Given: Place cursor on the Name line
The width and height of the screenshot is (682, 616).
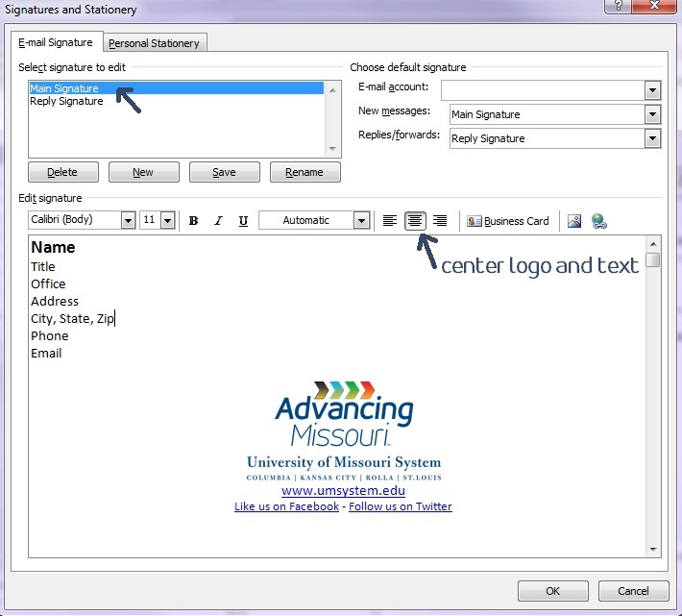Looking at the screenshot, I should pos(53,247).
